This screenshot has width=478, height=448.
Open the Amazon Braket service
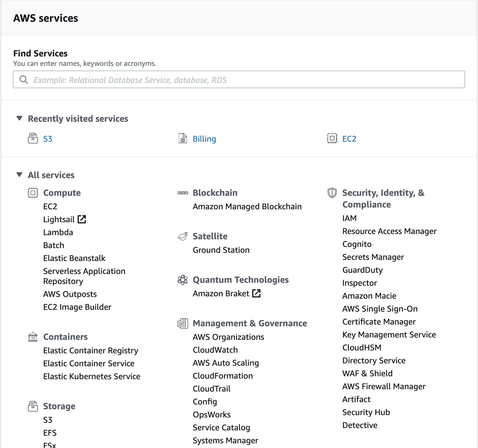221,293
